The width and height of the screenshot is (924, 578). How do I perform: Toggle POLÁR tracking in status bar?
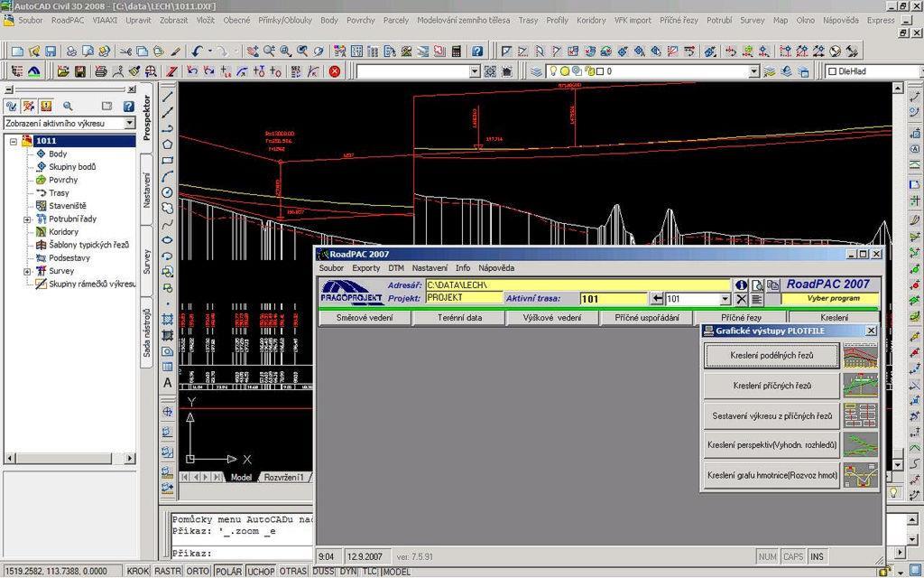[228, 572]
